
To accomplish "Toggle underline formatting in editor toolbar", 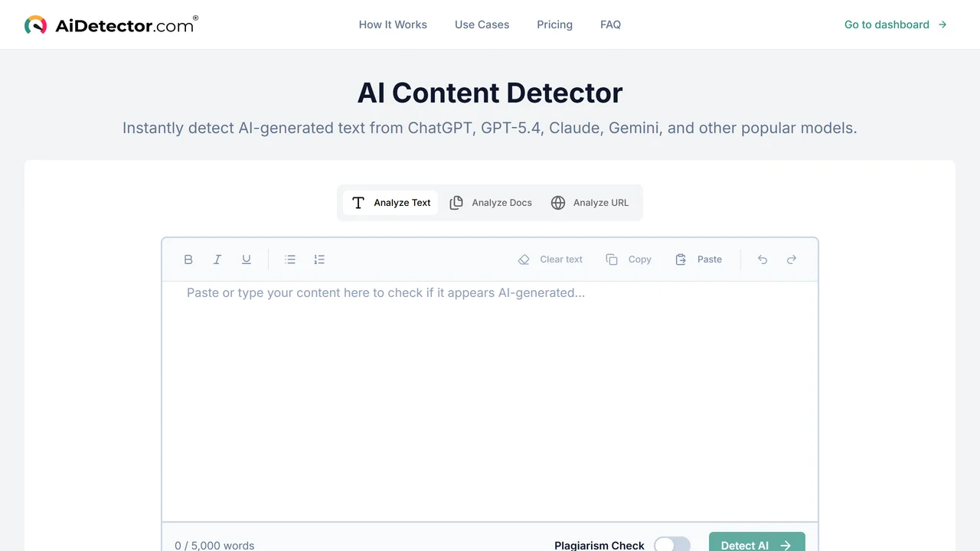I will [x=247, y=259].
